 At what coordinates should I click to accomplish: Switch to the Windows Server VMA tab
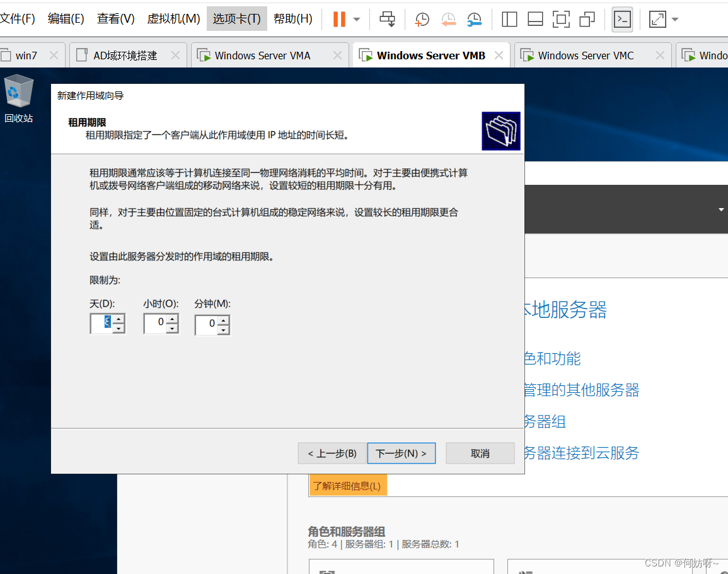(x=262, y=56)
